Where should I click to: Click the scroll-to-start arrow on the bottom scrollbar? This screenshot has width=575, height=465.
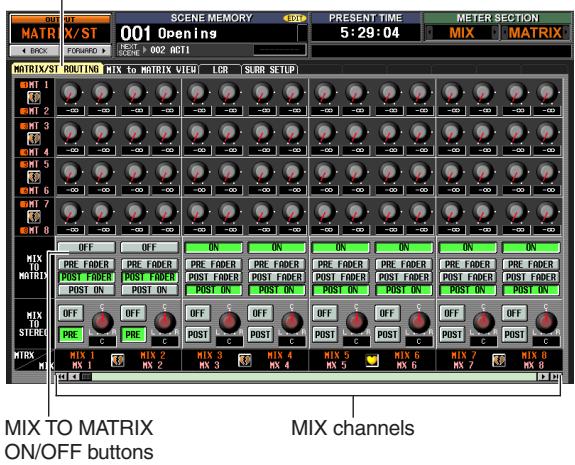[62, 377]
